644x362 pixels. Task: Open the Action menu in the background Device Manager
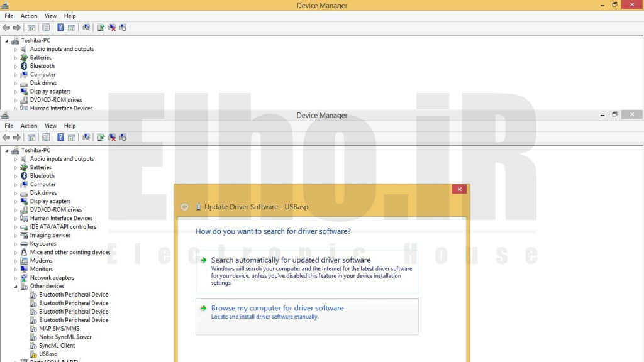click(29, 16)
